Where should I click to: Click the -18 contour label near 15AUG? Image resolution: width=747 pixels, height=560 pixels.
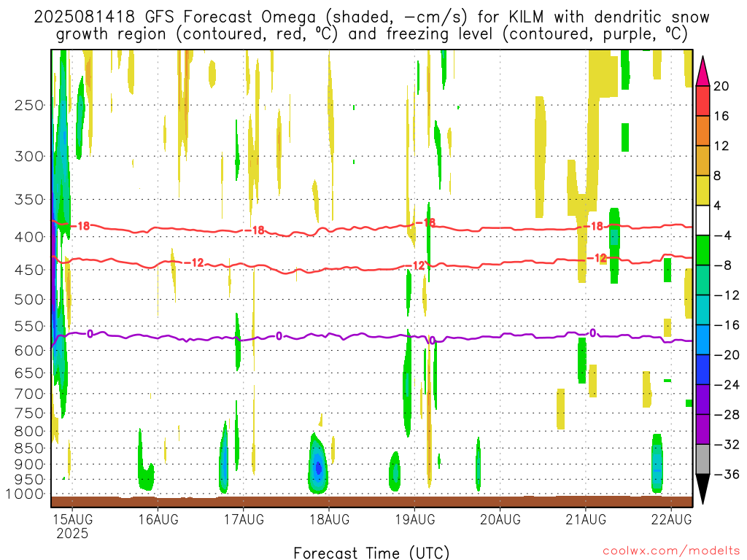pyautogui.click(x=80, y=226)
